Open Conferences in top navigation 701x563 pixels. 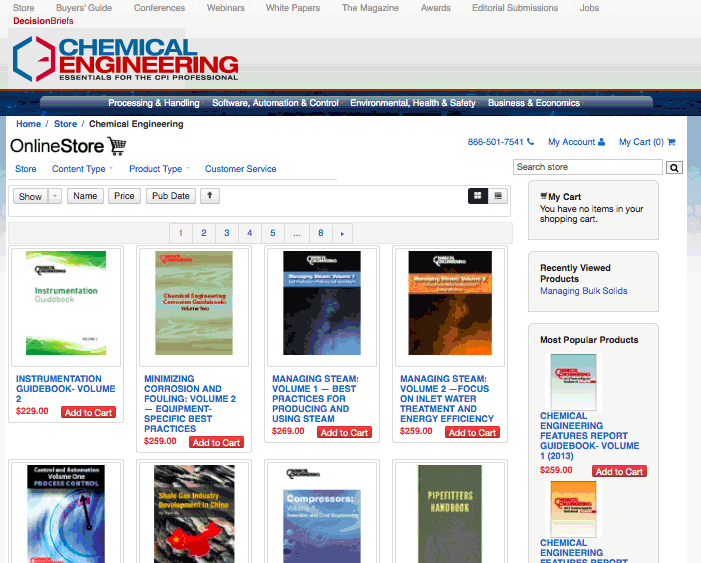tap(159, 8)
